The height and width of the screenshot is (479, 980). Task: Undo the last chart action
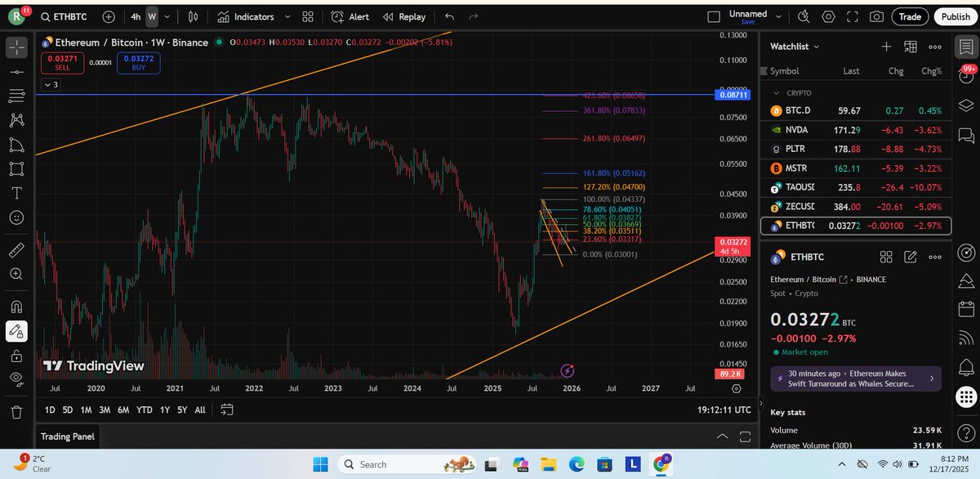click(450, 16)
